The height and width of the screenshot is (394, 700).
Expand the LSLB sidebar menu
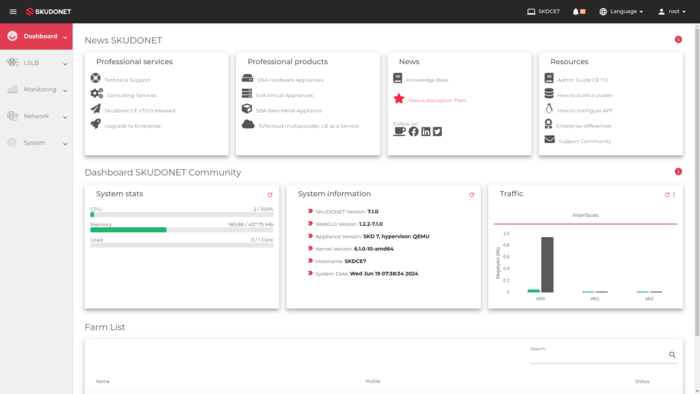(36, 63)
